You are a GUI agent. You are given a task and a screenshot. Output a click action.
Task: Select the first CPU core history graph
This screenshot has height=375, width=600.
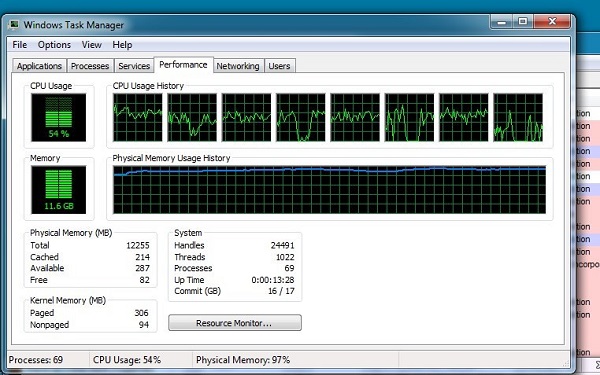click(x=138, y=117)
